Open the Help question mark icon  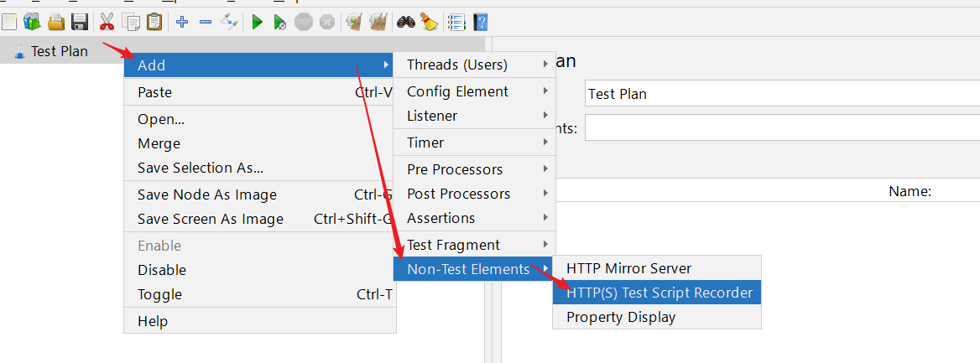click(x=480, y=22)
